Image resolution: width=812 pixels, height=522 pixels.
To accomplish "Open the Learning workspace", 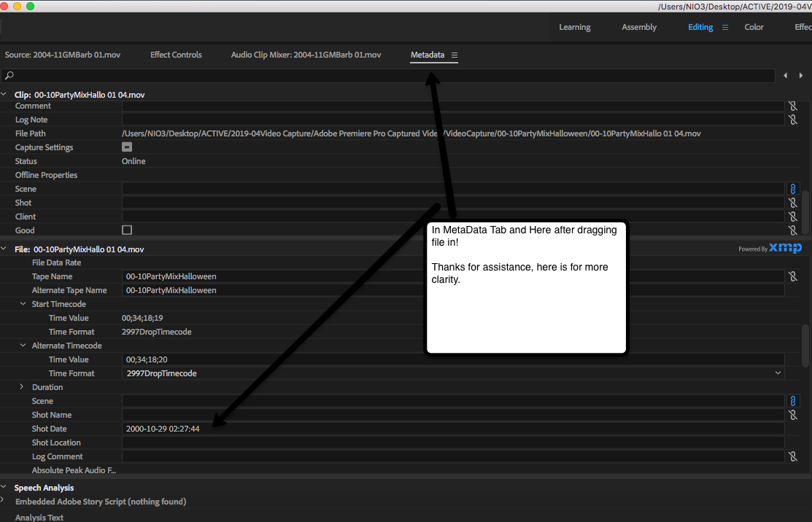I will click(x=575, y=27).
